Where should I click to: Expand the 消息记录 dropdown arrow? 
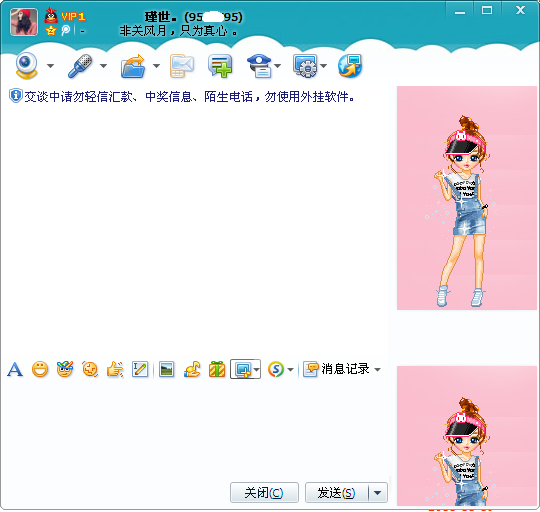(377, 369)
